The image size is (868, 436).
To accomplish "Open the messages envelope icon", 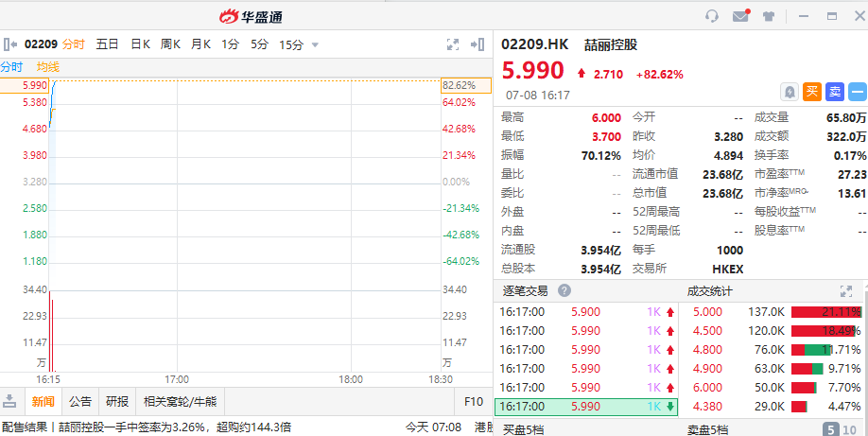I will tap(740, 16).
